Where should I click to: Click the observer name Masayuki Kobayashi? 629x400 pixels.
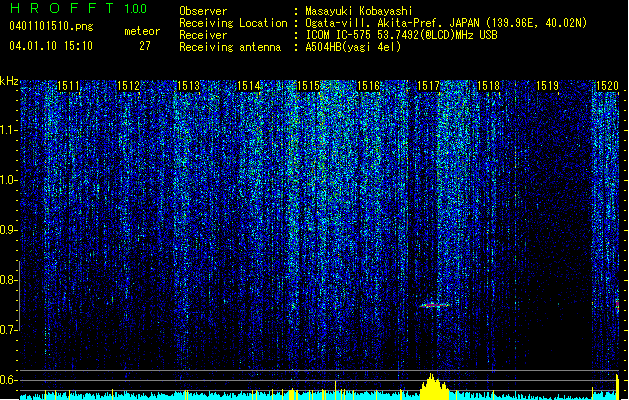(x=359, y=11)
